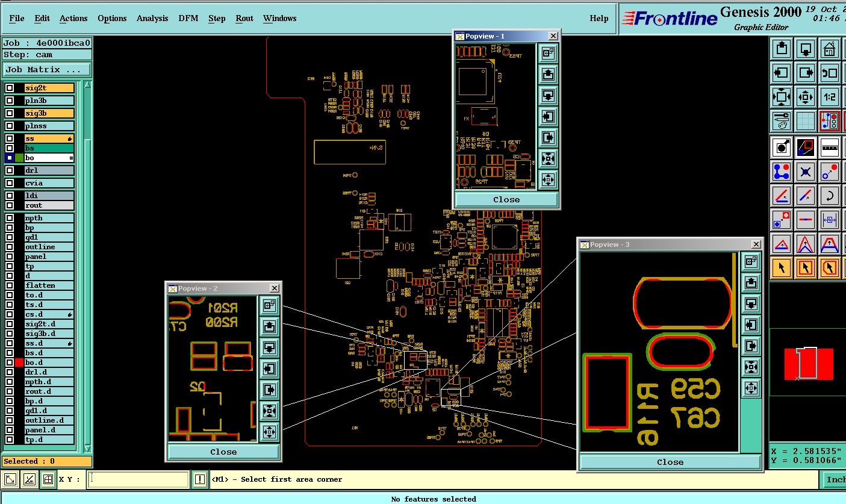Click the pan right icon in main toolbar
The height and width of the screenshot is (504, 846).
pyautogui.click(x=806, y=73)
